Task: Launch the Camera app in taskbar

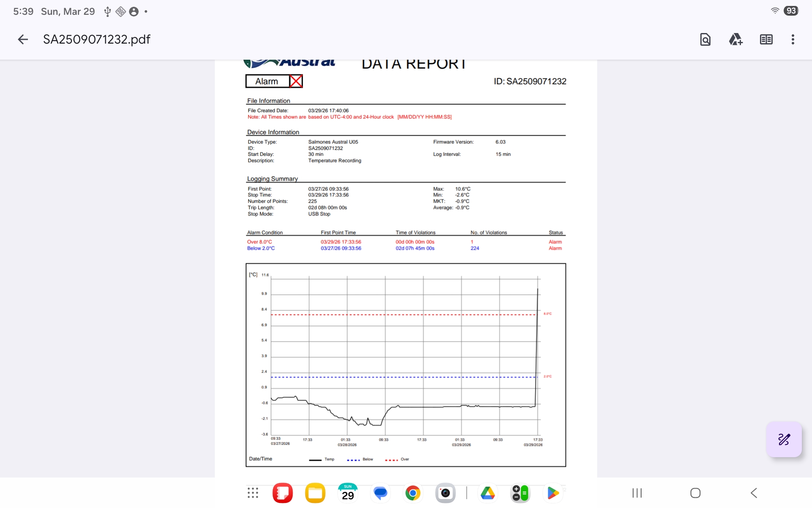Action: click(x=445, y=493)
